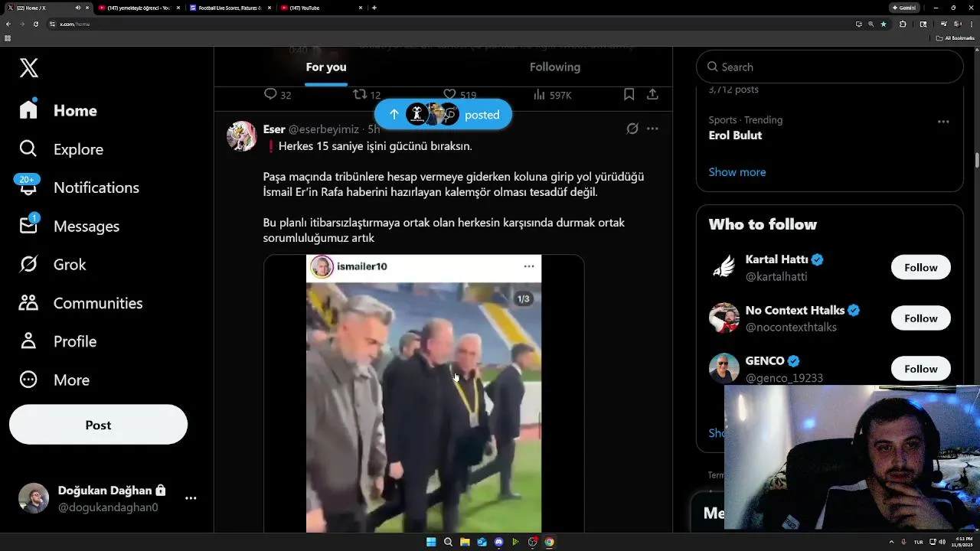Reload the current page
Viewport: 980px width, 551px height.
coord(35,24)
